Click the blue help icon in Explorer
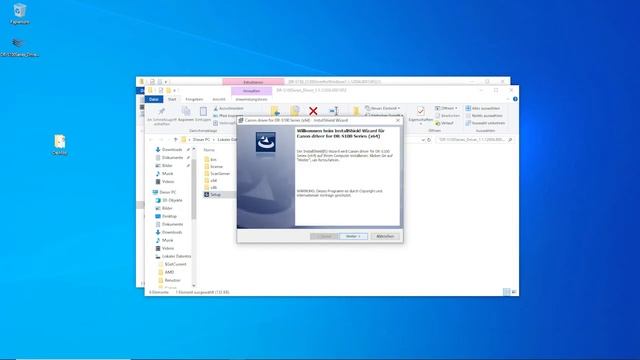The image size is (640, 360). 515,99
